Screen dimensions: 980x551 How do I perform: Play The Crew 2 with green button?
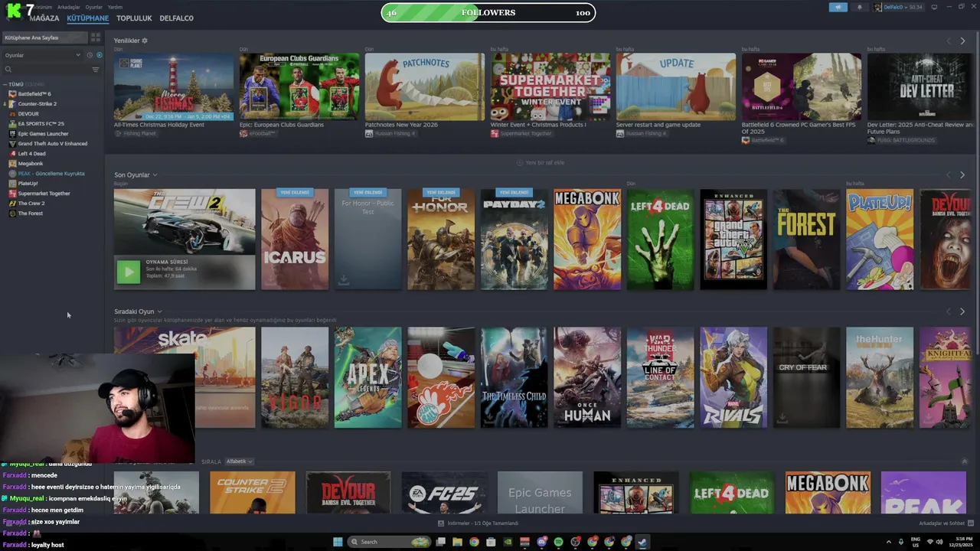[x=129, y=272]
